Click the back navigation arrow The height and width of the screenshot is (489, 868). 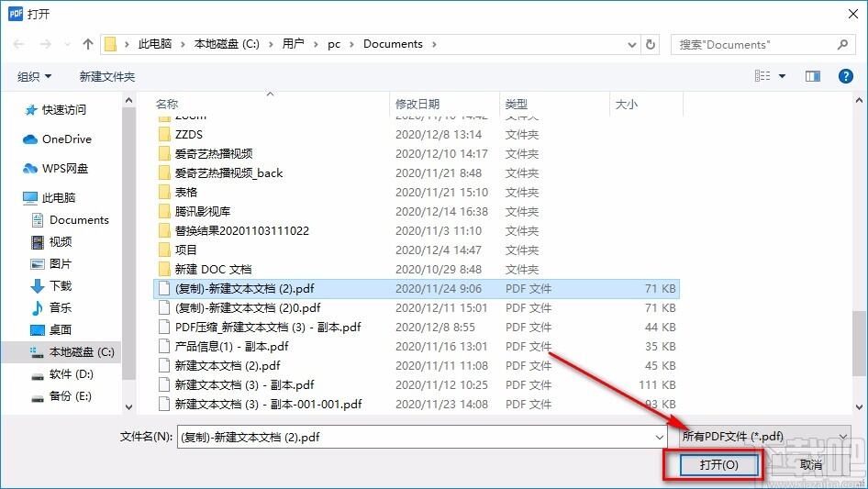(18, 44)
